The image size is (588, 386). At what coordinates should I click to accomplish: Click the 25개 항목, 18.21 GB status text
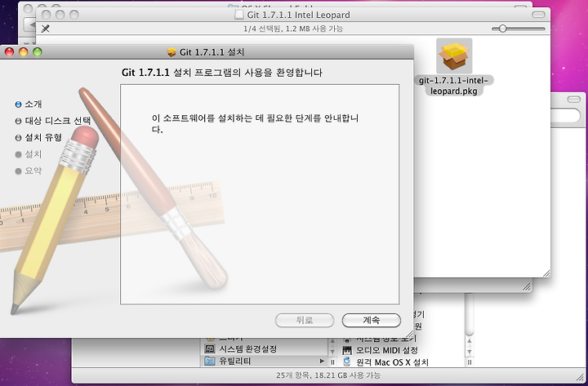(x=328, y=375)
